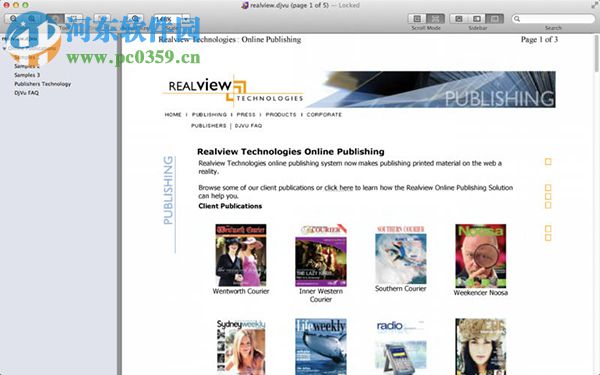Open the Sydney Weekly cover thumbnail
Image resolution: width=600 pixels, height=375 pixels.
(241, 347)
